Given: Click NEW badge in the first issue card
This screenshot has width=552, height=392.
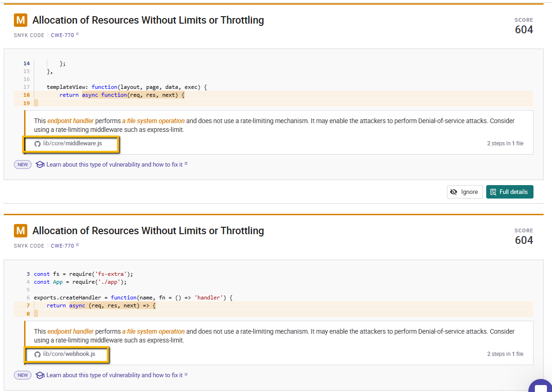Looking at the screenshot, I should (23, 164).
